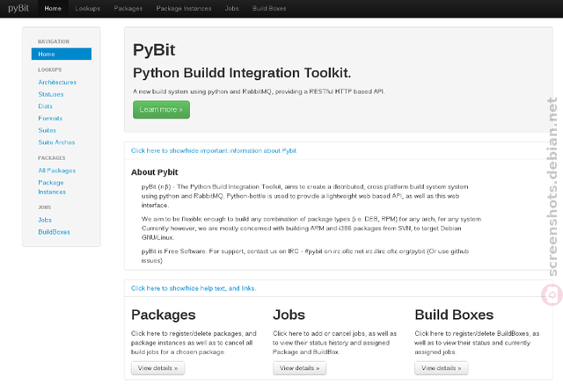Screen dimensions: 563x392
Task: Open the Suites lookup link
Action: point(48,130)
